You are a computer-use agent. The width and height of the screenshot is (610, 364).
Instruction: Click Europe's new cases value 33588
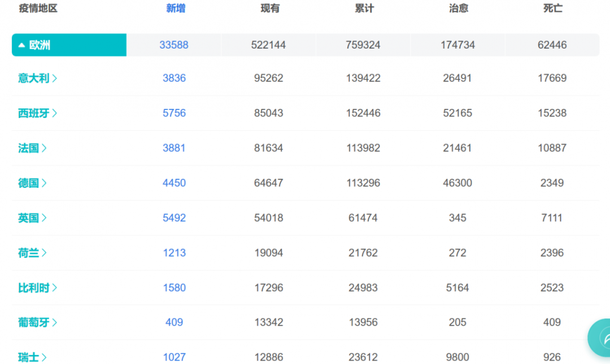(174, 45)
